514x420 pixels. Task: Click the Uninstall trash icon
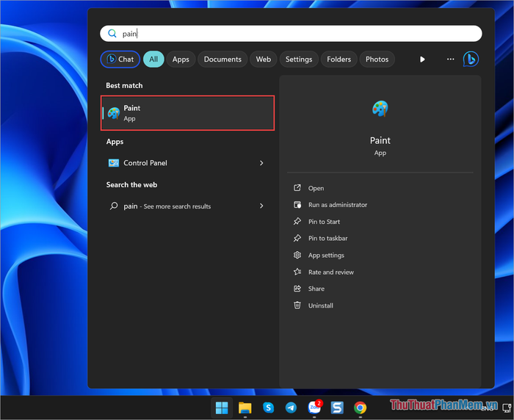pyautogui.click(x=297, y=305)
